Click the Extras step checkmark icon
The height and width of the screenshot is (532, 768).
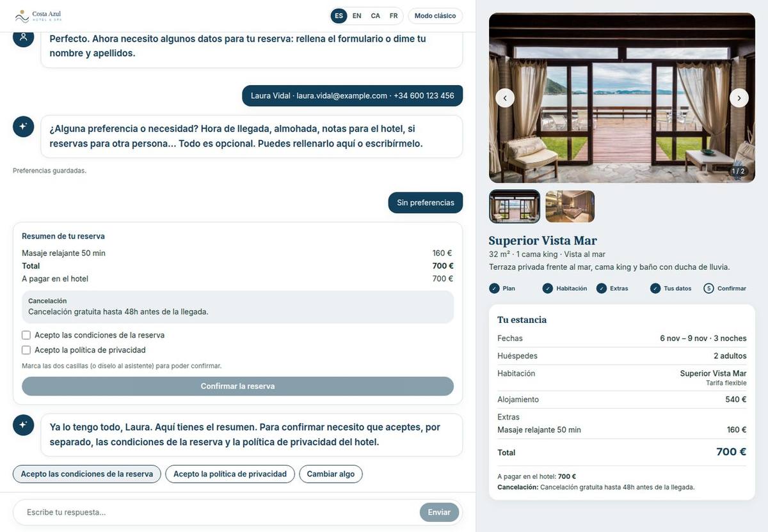tap(602, 288)
